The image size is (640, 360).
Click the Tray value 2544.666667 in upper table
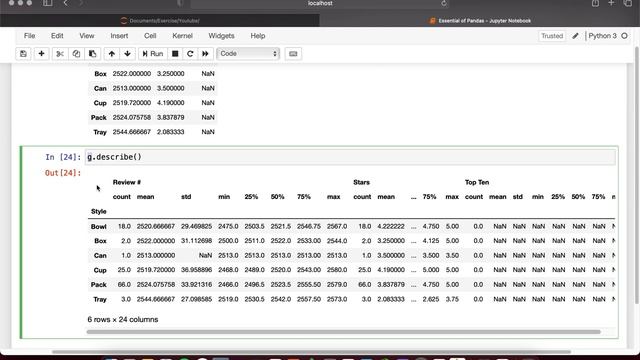132,132
